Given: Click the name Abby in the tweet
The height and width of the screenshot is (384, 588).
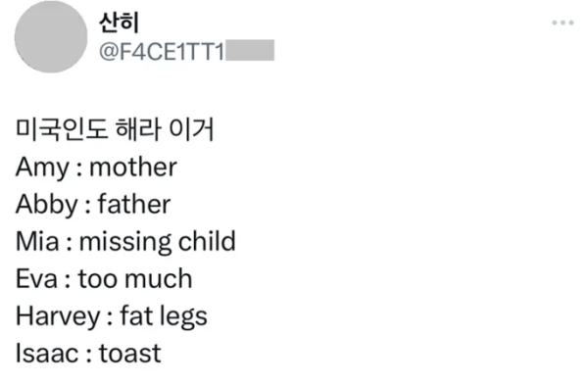Looking at the screenshot, I should point(46,205).
